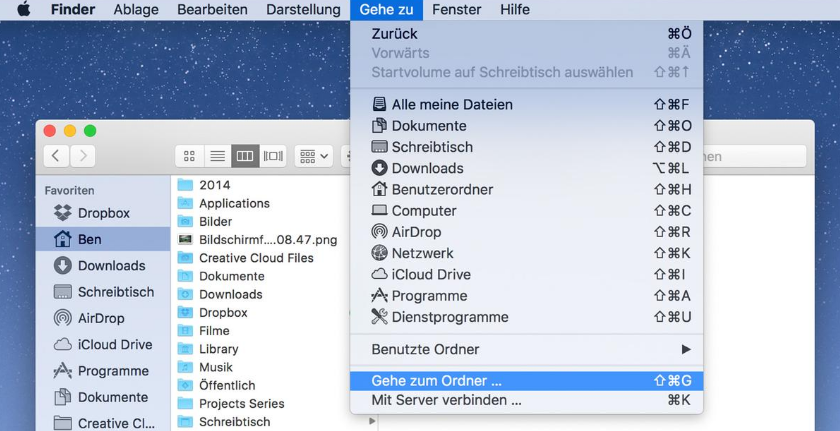
Task: Select Netzwerk menu entry
Action: (527, 253)
